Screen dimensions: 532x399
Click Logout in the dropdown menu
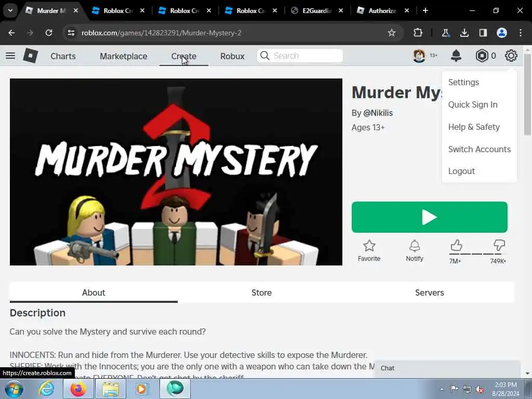coord(461,171)
